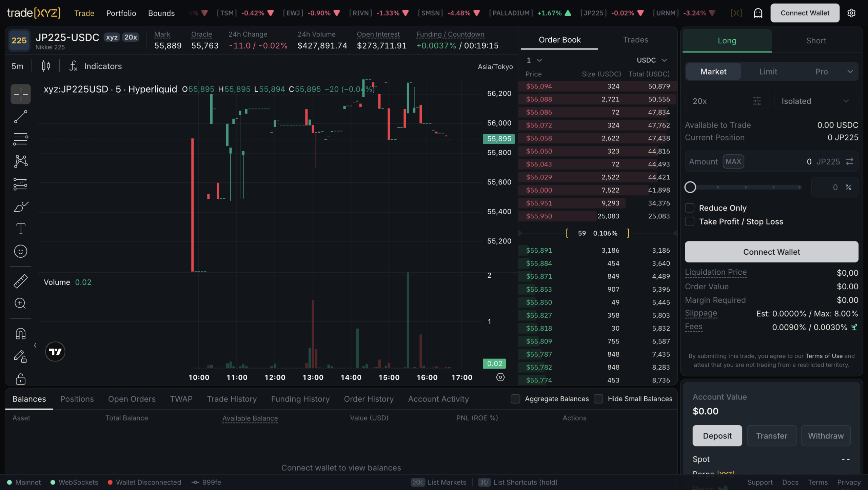Click the Deposit button
Image resolution: width=868 pixels, height=490 pixels.
click(x=717, y=436)
